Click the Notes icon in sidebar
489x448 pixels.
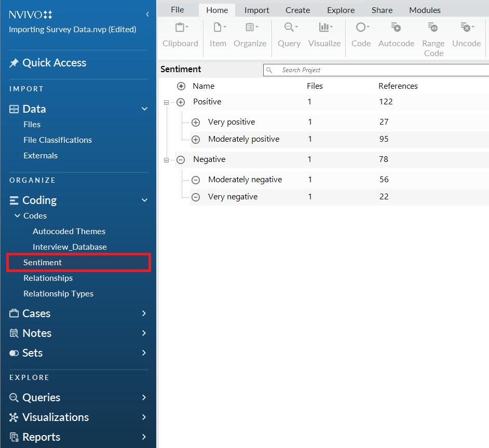click(x=13, y=333)
